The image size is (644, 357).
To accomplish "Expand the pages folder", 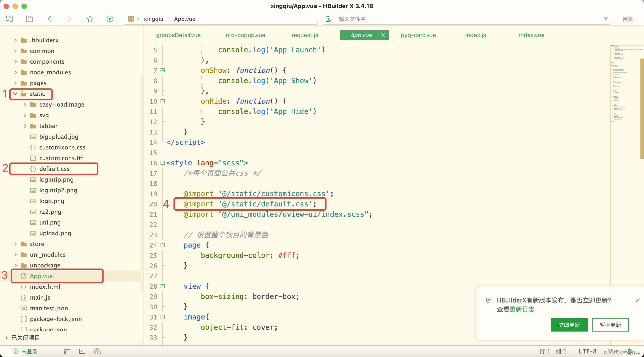I will (x=15, y=83).
